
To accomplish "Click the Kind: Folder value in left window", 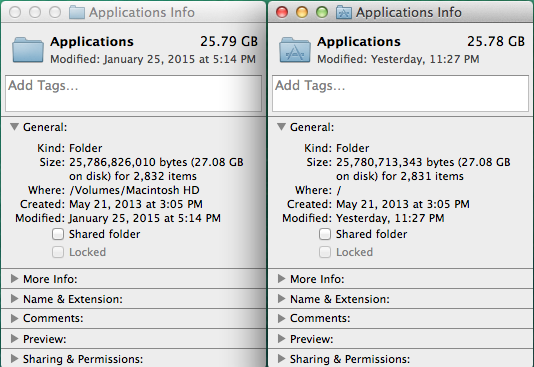I will click(85, 148).
